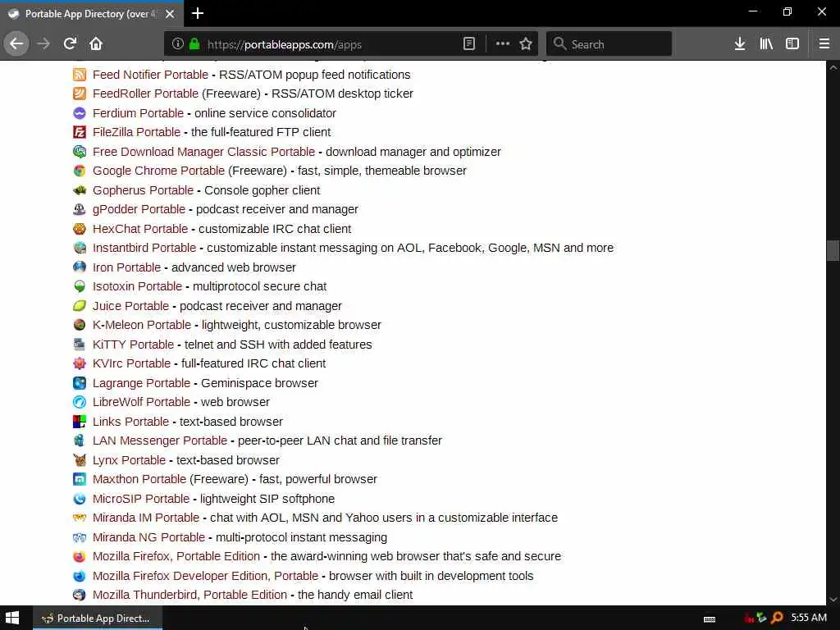
Task: Toggle reader view in address bar
Action: click(x=468, y=44)
